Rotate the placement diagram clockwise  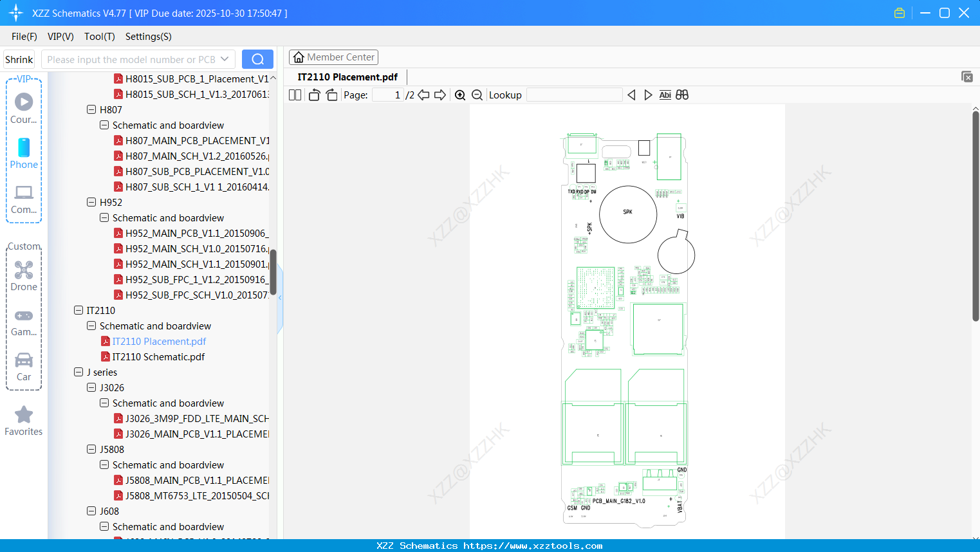pyautogui.click(x=331, y=95)
